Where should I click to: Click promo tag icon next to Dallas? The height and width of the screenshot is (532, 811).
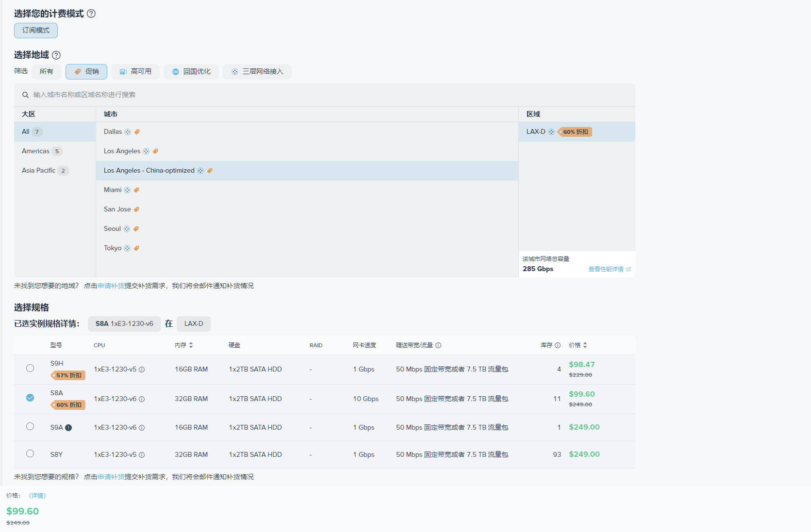(137, 132)
